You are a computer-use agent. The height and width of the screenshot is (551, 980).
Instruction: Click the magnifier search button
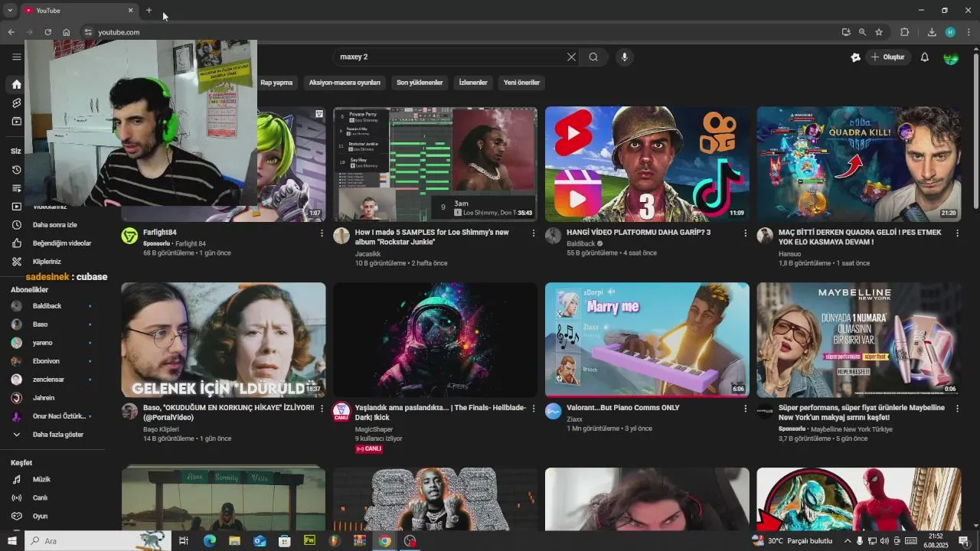point(593,57)
